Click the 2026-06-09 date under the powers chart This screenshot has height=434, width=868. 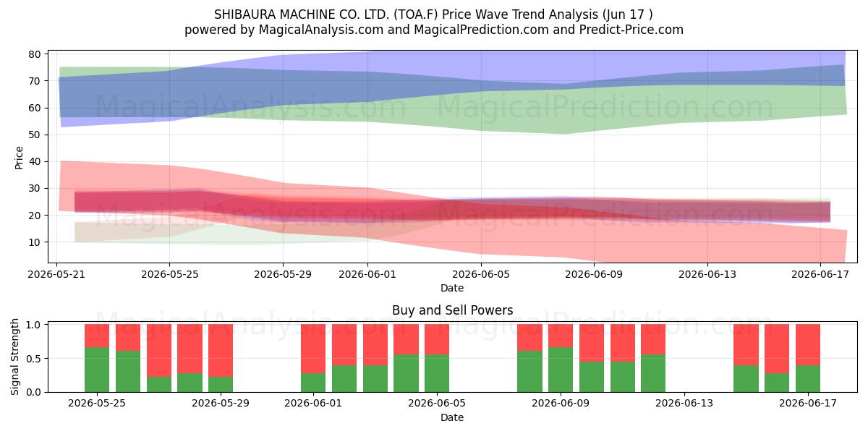point(561,404)
